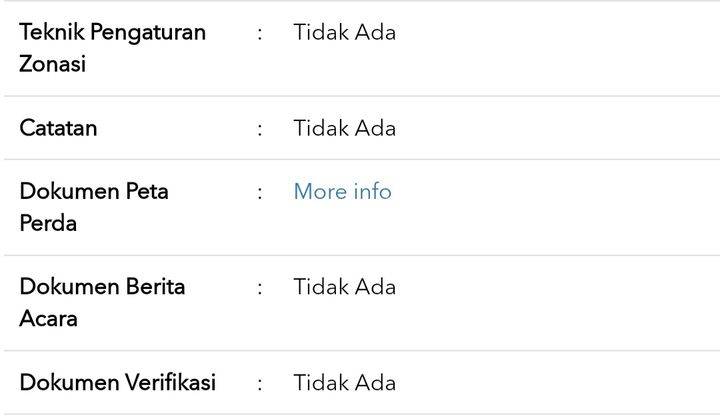Click the divider line beneath Catatan row
This screenshot has height=420, width=720.
(362, 159)
